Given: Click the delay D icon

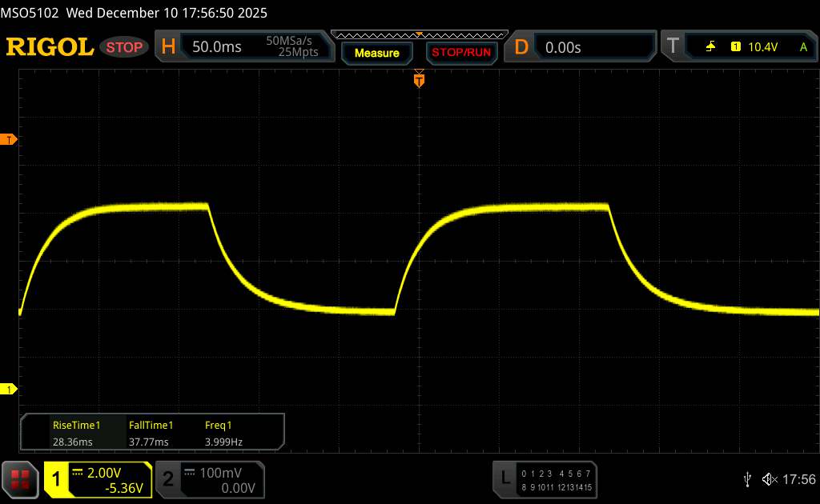Looking at the screenshot, I should tap(521, 47).
